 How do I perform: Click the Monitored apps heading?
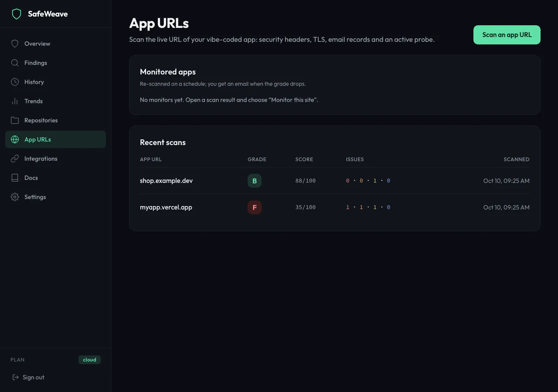click(x=168, y=72)
